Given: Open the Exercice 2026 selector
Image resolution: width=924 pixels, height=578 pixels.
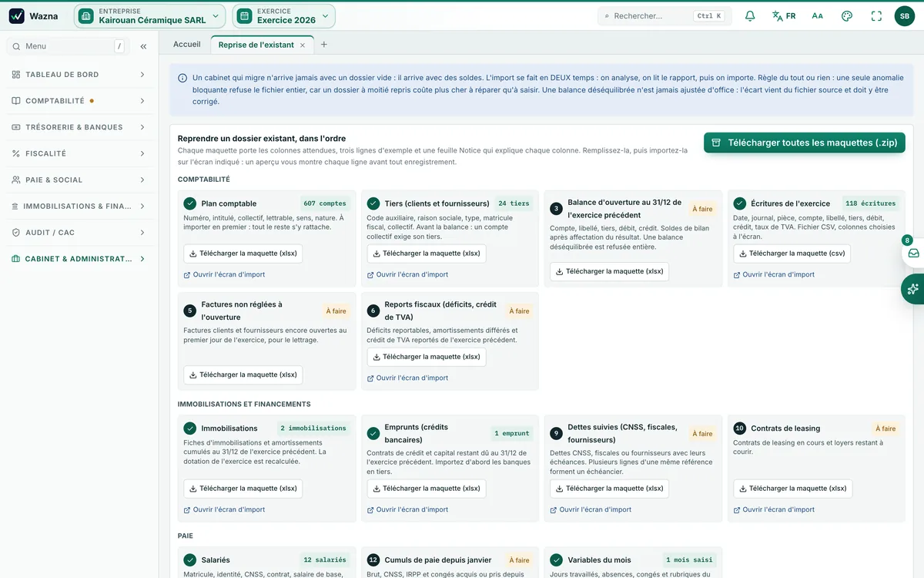Looking at the screenshot, I should pyautogui.click(x=284, y=16).
